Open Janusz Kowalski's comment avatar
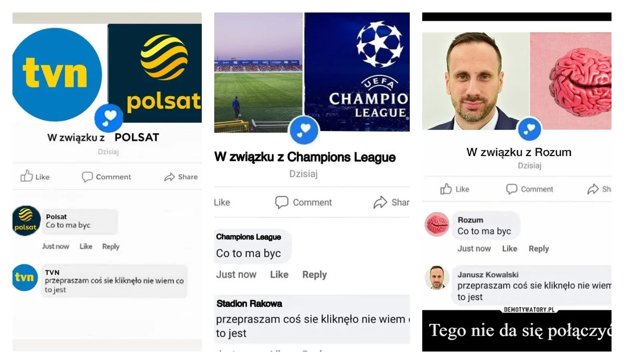This screenshot has width=624, height=364. [437, 278]
